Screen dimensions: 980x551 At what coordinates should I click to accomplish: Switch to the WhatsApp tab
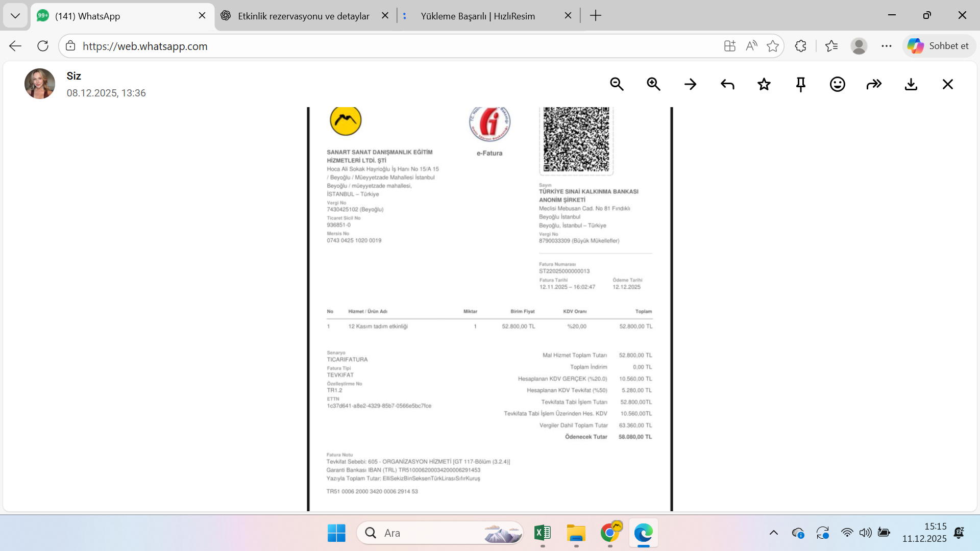tap(122, 16)
